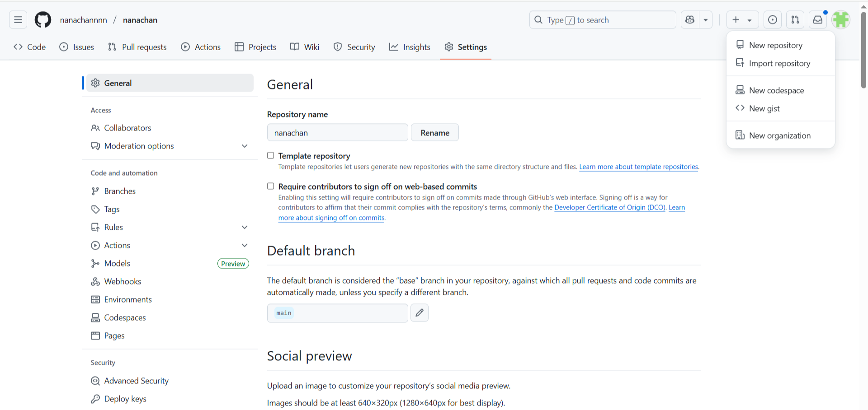Open pull requests icon in header
Image resolution: width=868 pixels, height=410 pixels.
(795, 20)
